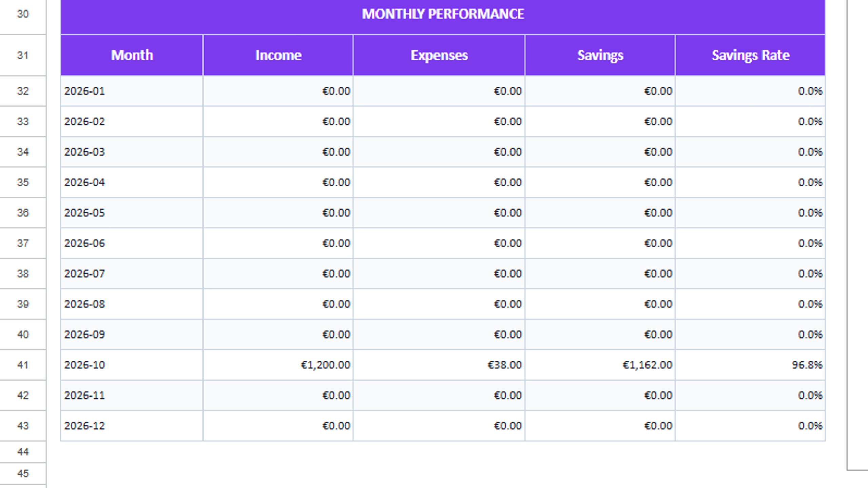The width and height of the screenshot is (868, 488).
Task: Select the 2026-07 month cell
Action: pos(132,273)
